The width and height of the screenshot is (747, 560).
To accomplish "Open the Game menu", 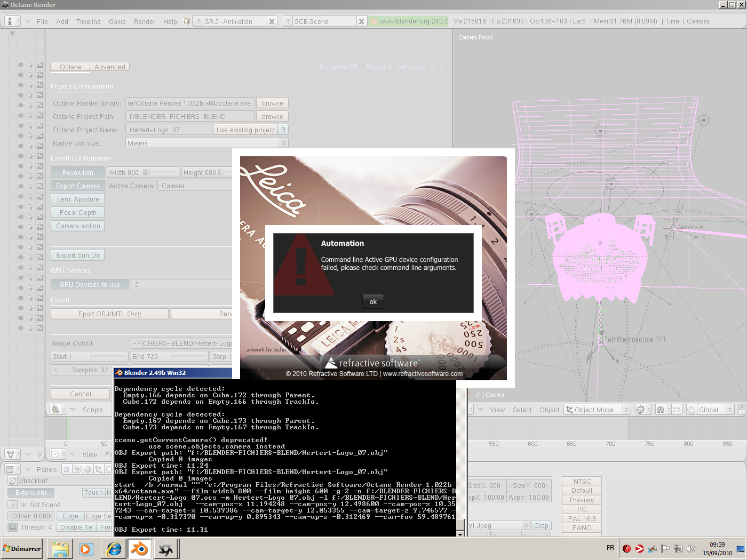I will [x=117, y=21].
